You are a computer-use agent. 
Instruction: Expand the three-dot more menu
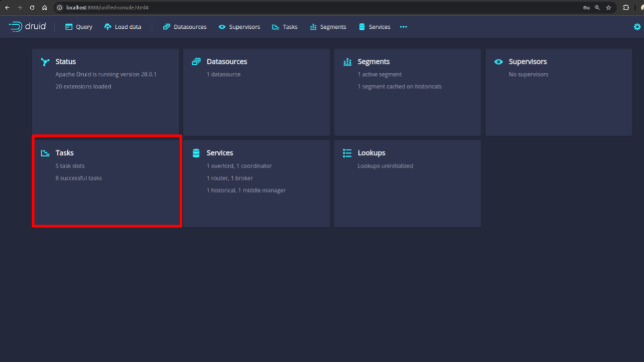403,27
